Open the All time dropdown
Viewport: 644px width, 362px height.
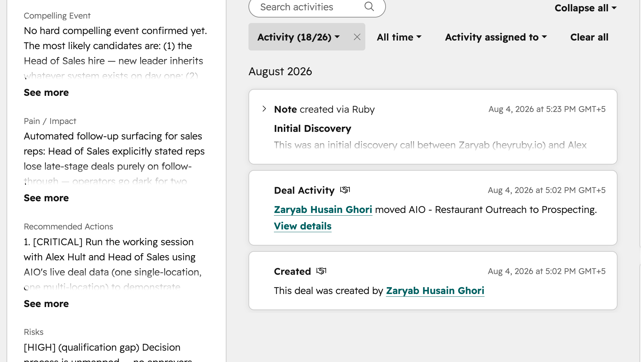tap(399, 37)
